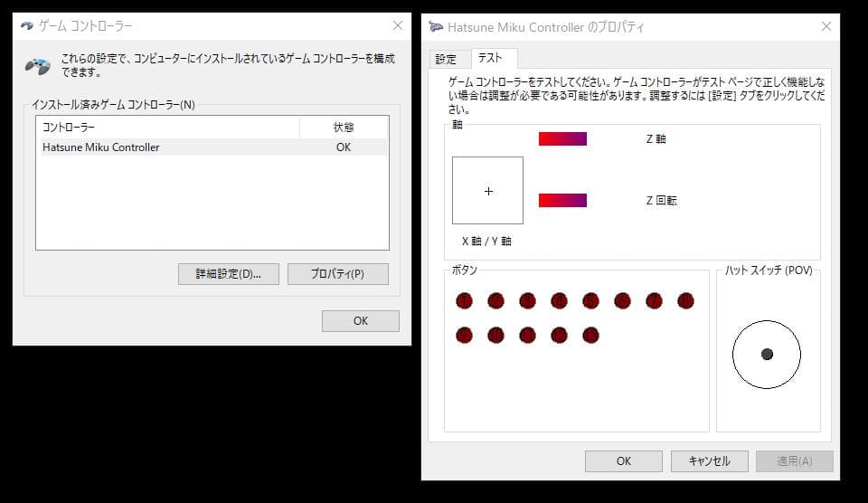Click the Z 軸 label text
868x503 pixels.
pyautogui.click(x=656, y=139)
